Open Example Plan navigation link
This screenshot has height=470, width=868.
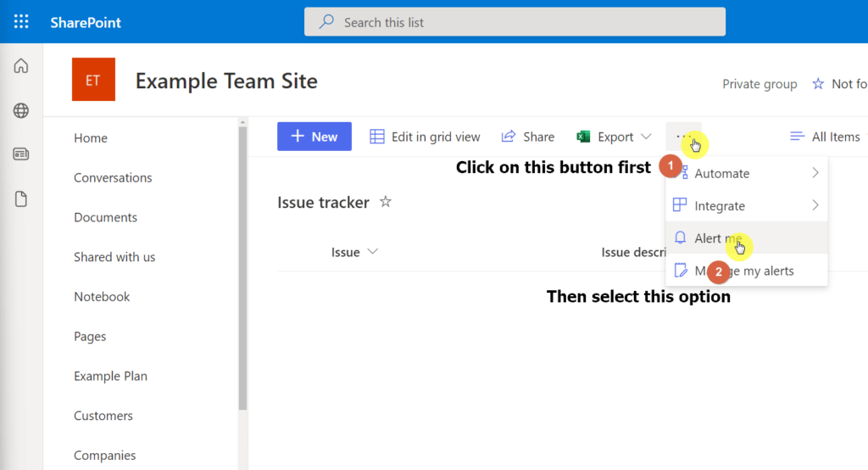point(111,377)
